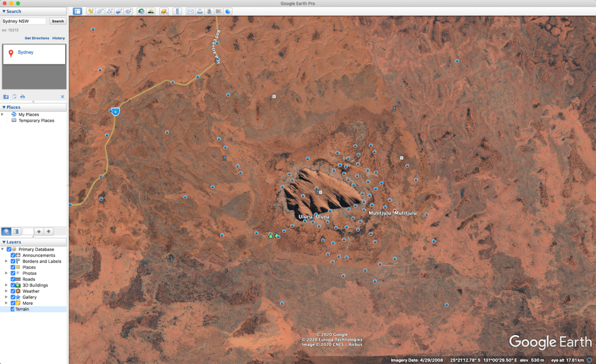596x364 pixels.
Task: Click the Email envelope toolbar icon
Action: (x=190, y=12)
